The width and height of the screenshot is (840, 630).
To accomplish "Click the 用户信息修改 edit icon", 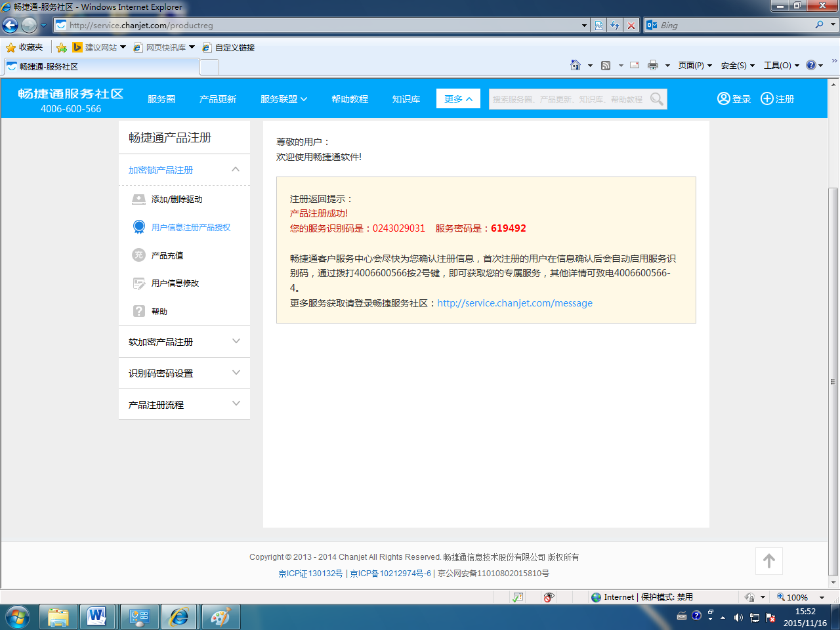I will [x=139, y=283].
